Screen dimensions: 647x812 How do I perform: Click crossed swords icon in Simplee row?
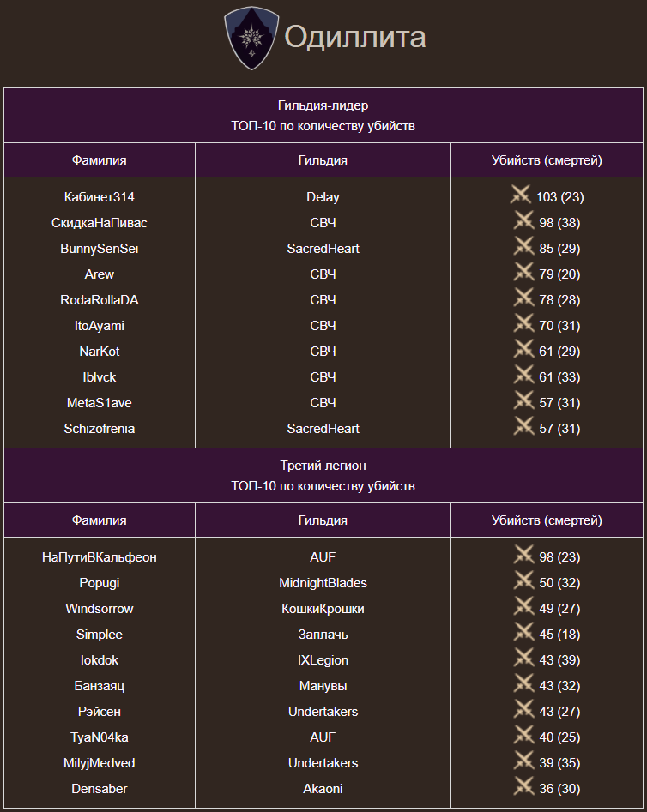523,633
